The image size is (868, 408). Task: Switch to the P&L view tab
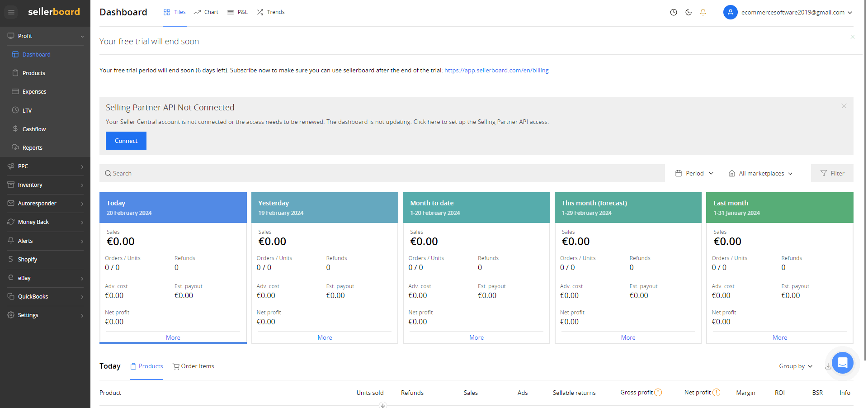(238, 12)
